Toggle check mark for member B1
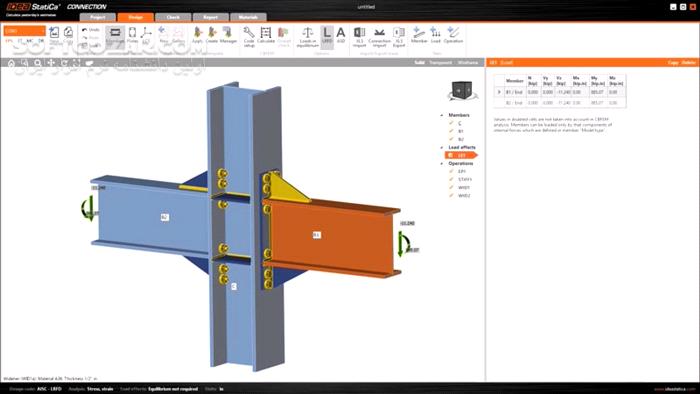 click(x=451, y=131)
